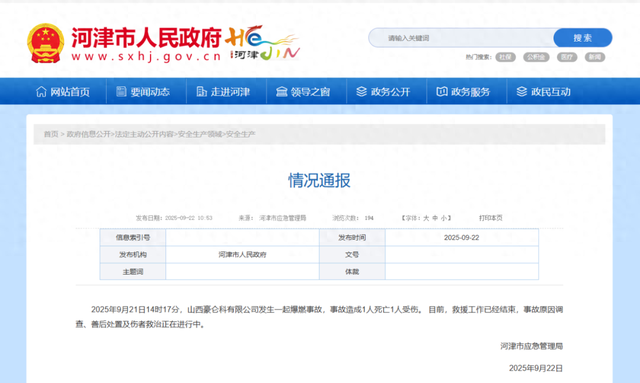
Task: Click the 2025-09-22 release date cell
Action: 462,238
